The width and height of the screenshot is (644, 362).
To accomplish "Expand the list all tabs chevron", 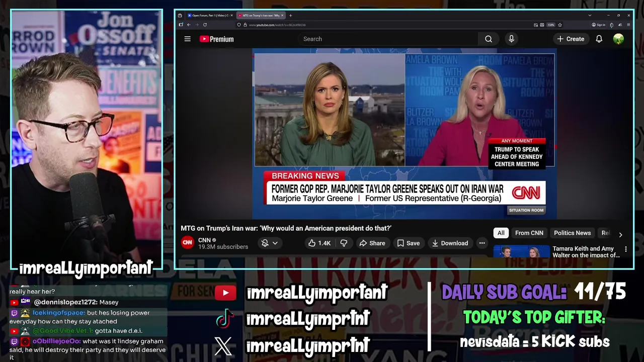I will (x=590, y=15).
